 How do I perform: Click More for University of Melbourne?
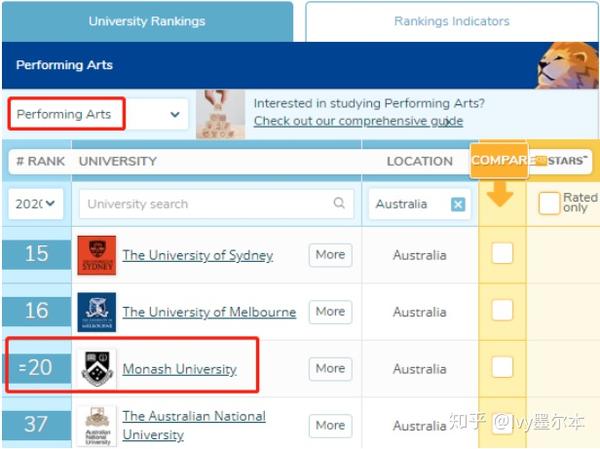tap(330, 312)
